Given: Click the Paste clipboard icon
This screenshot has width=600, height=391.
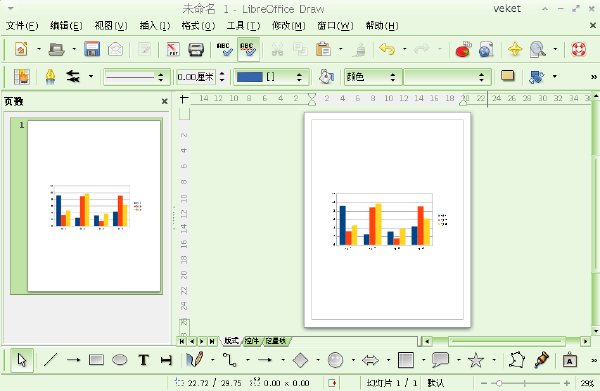Looking at the screenshot, I should pos(323,49).
